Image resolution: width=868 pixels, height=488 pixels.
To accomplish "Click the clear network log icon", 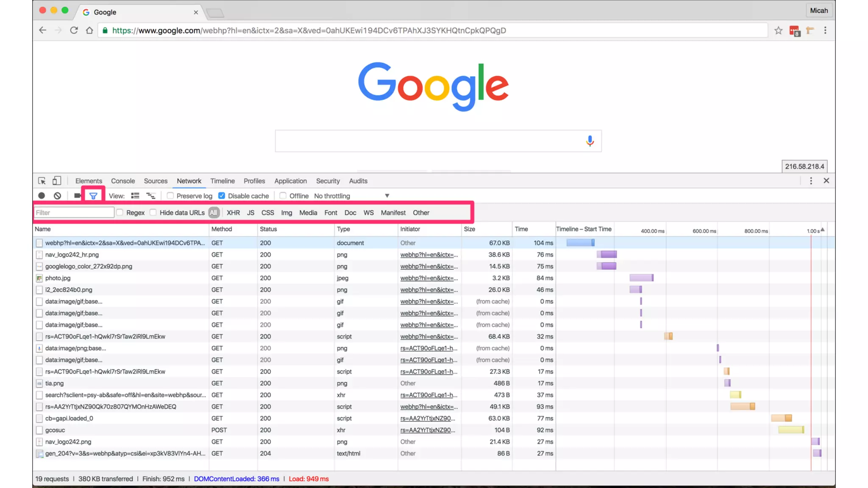I will [57, 196].
